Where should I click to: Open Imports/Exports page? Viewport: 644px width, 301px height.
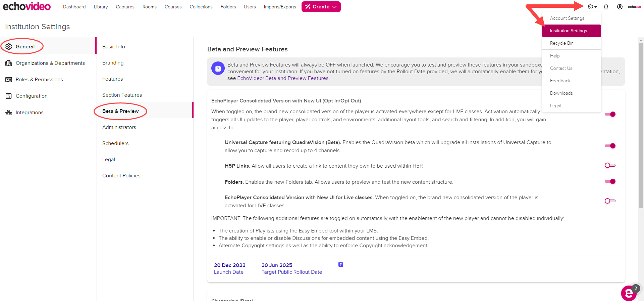click(x=280, y=7)
